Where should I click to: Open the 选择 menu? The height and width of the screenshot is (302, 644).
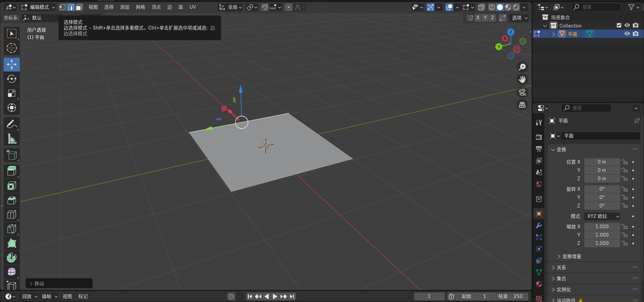pyautogui.click(x=109, y=7)
